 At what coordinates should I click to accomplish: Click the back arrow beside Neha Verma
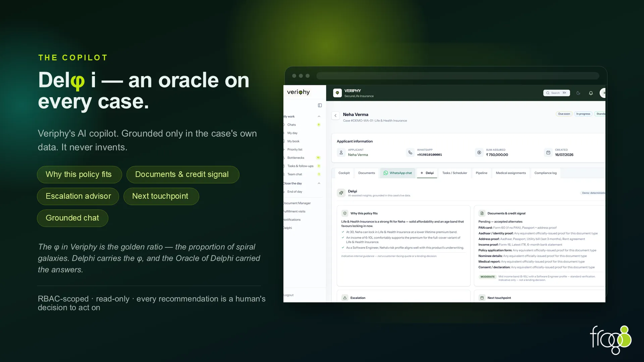coord(335,116)
